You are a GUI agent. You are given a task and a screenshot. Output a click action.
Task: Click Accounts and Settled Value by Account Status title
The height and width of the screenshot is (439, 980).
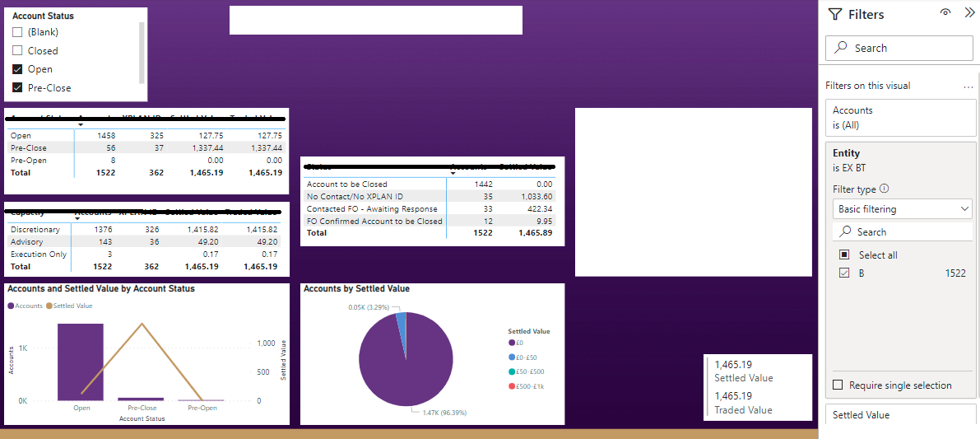click(100, 289)
